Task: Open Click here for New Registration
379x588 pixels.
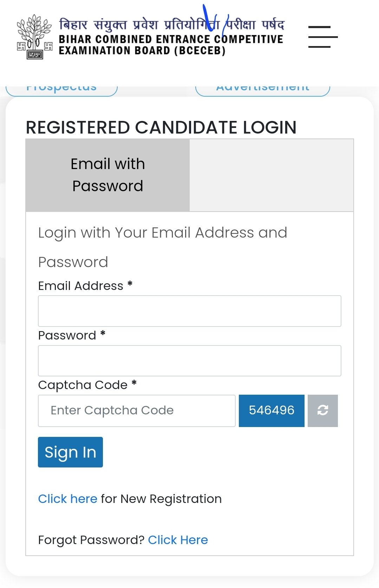Action: click(67, 499)
